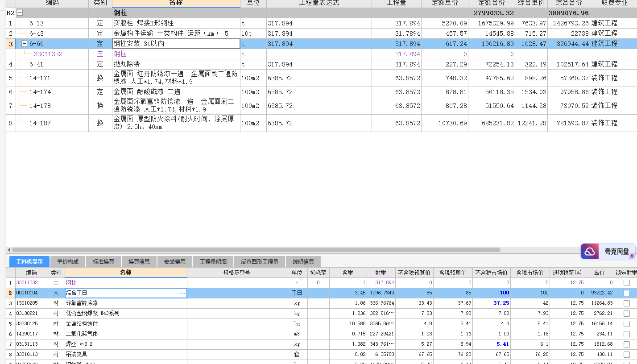Switch to the 安装费用 tab
Image resolution: width=637 pixels, height=364 pixels.
click(x=175, y=261)
